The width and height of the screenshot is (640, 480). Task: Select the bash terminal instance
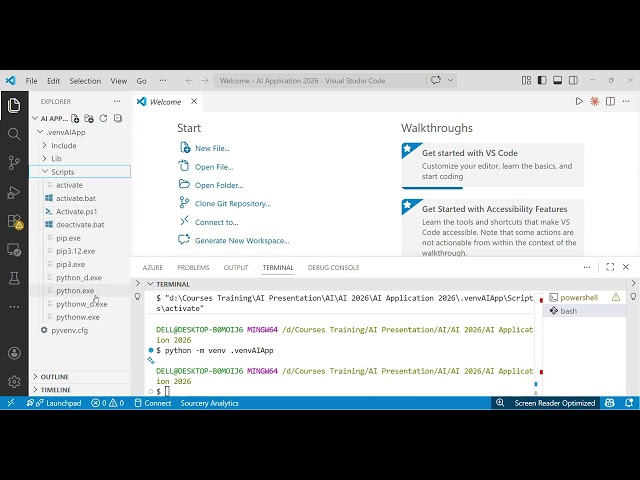click(584, 311)
